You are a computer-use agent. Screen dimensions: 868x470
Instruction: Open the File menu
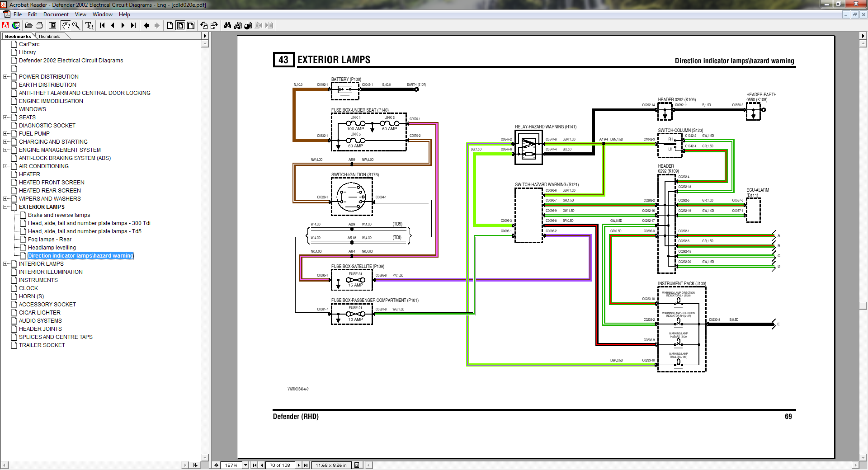[18, 14]
